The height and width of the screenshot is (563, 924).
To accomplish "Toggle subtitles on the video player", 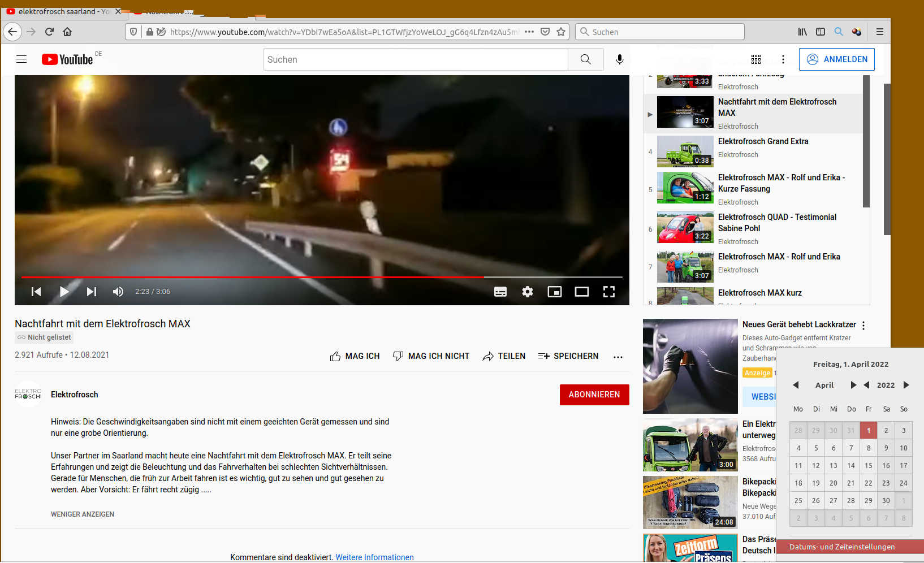I will pos(500,292).
